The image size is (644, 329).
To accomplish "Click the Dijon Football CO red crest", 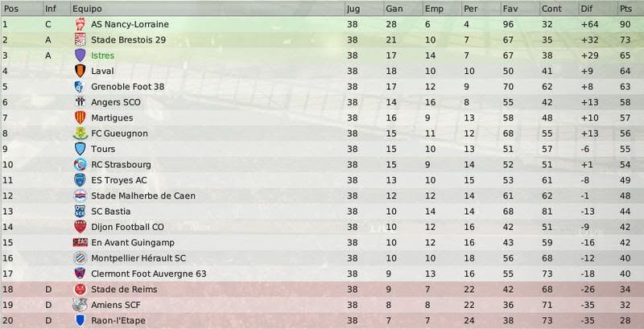I will click(x=80, y=227).
